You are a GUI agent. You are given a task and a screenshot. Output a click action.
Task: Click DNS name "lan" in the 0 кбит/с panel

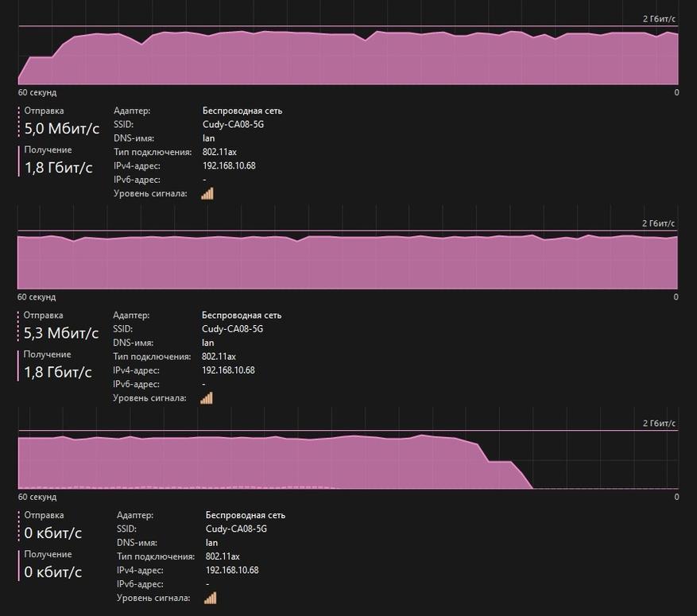click(x=211, y=543)
